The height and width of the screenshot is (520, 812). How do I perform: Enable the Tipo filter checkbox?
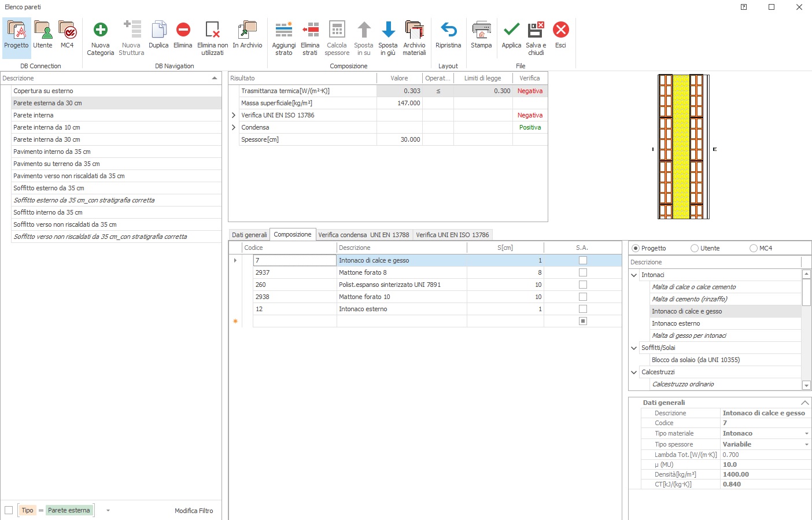(x=9, y=510)
